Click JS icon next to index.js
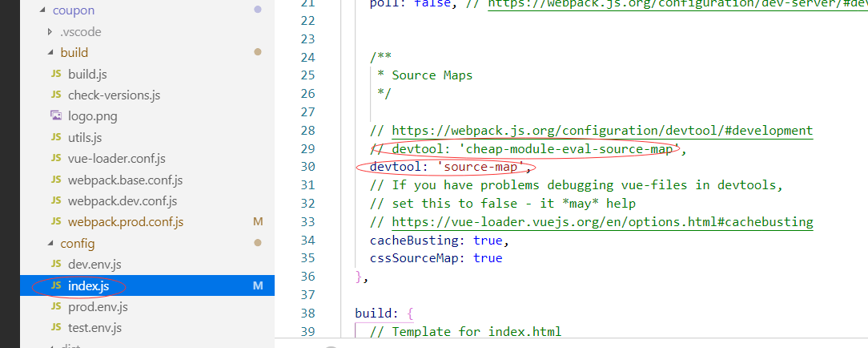This screenshot has width=868, height=348. pos(56,286)
